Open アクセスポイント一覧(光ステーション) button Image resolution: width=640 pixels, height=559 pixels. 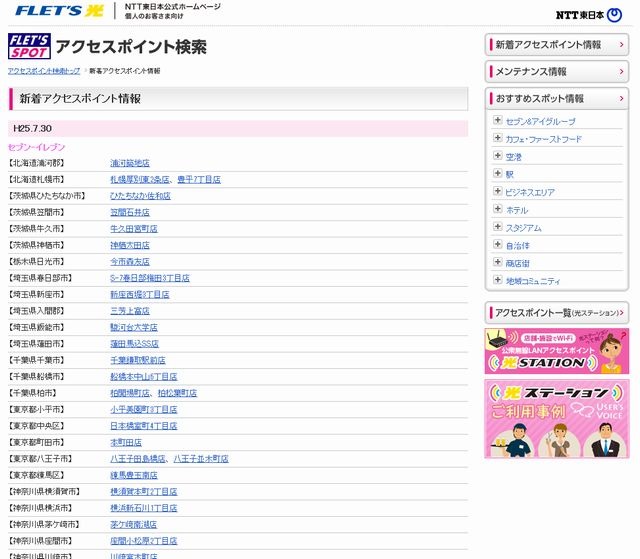(557, 313)
